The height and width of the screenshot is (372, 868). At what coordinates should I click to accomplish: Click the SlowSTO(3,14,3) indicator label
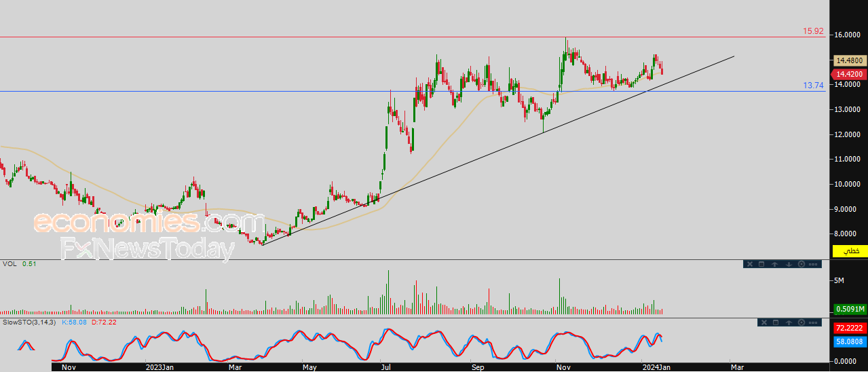pyautogui.click(x=30, y=322)
